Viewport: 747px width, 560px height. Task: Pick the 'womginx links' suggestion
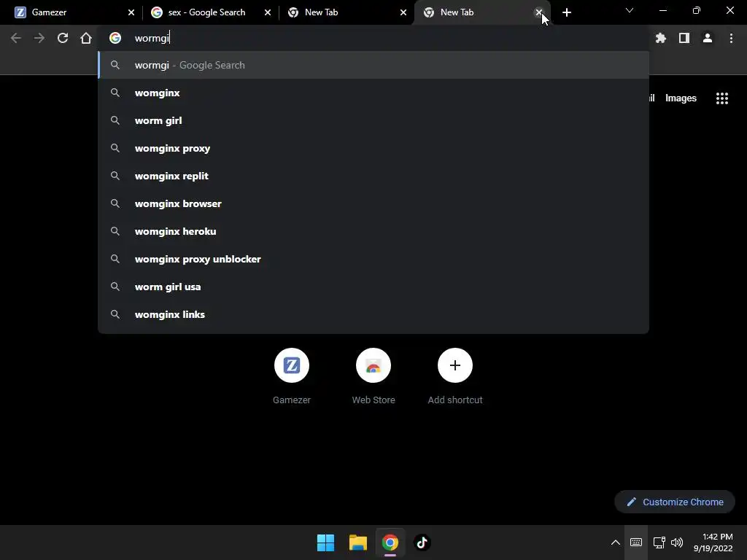(x=373, y=314)
